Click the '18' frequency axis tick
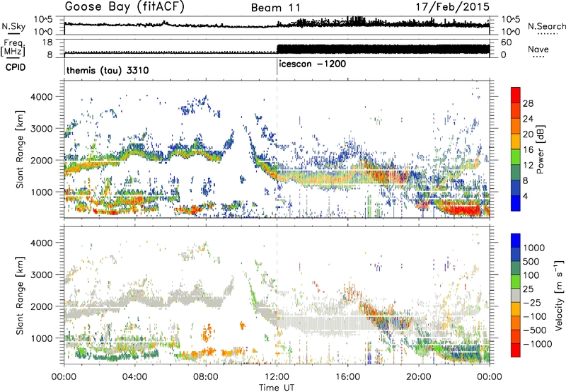566x392 pixels. point(47,42)
